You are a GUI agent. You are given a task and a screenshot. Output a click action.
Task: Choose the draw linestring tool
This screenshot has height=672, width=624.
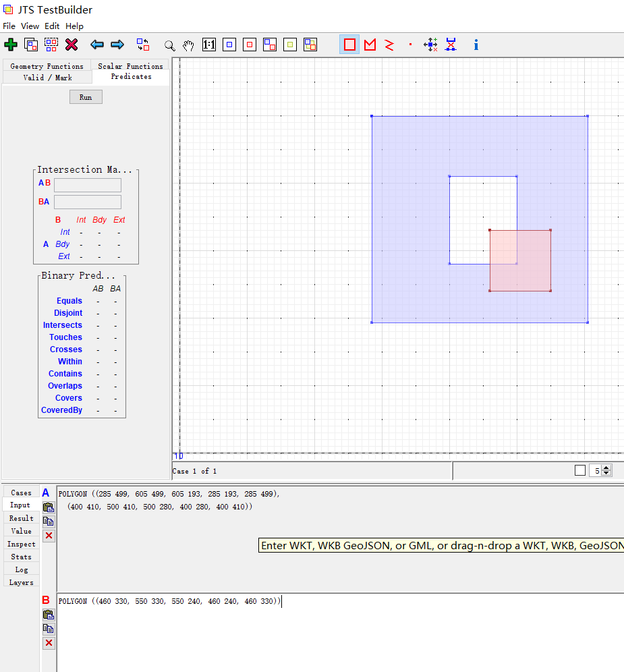pos(389,45)
